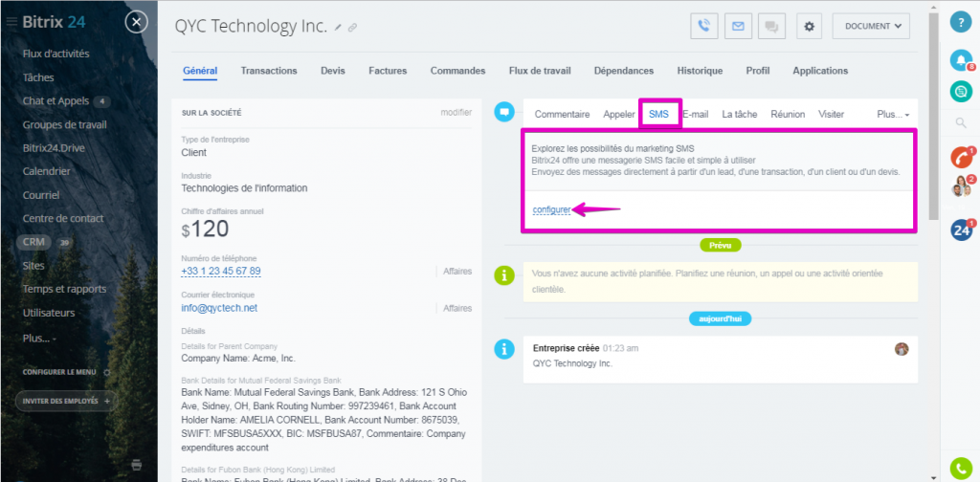Open Sites in left menu
The height and width of the screenshot is (482, 980).
point(33,265)
